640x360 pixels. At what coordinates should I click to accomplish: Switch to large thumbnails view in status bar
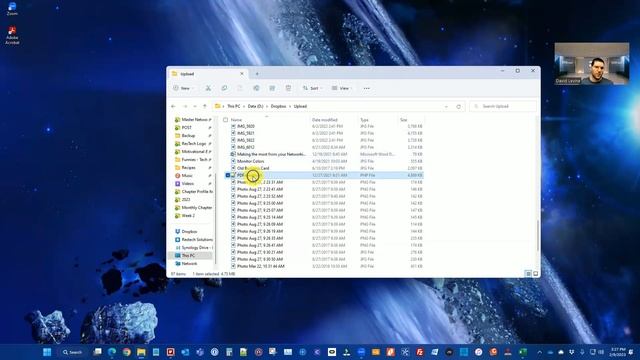pyautogui.click(x=536, y=274)
